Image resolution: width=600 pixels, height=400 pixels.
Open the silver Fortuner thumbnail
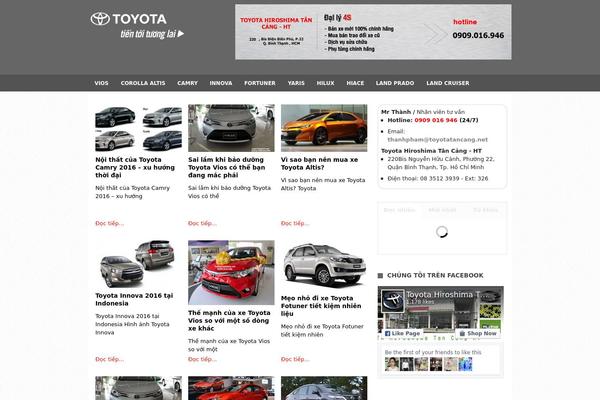pyautogui.click(x=324, y=265)
